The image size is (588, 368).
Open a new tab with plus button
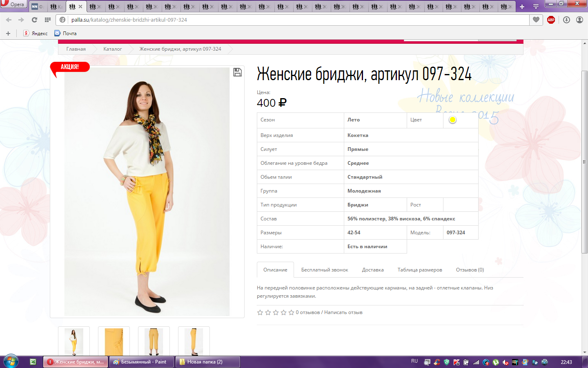coord(522,7)
